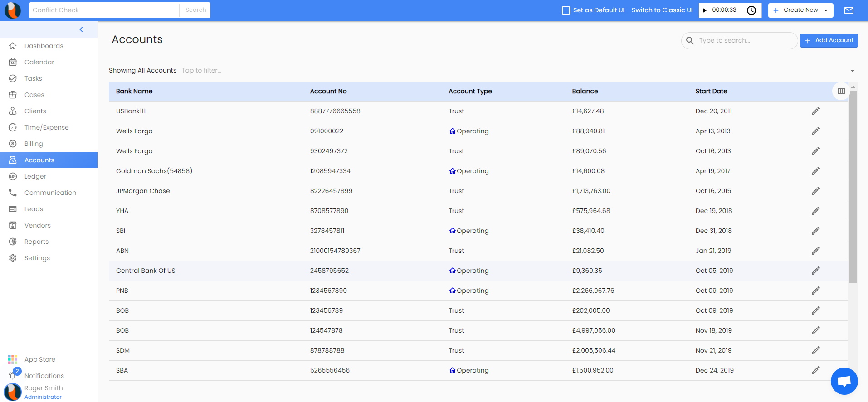This screenshot has height=402, width=868.
Task: Enable Set as Default UI checkbox
Action: (566, 10)
